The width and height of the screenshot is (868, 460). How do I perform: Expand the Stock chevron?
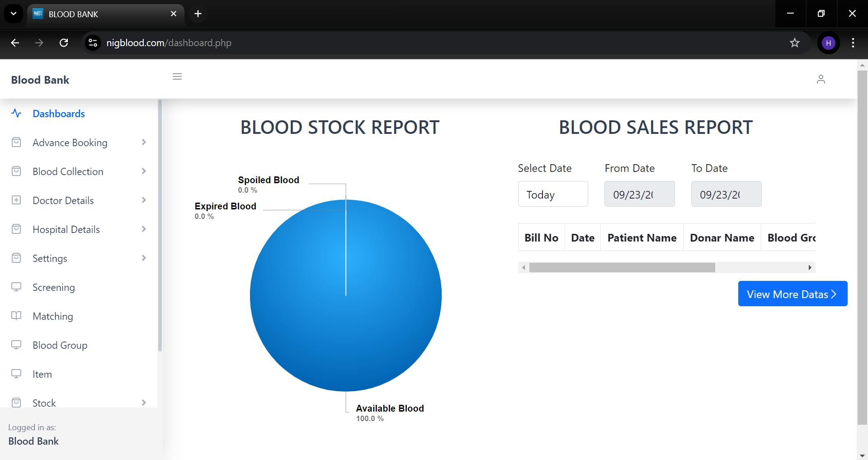tap(144, 403)
